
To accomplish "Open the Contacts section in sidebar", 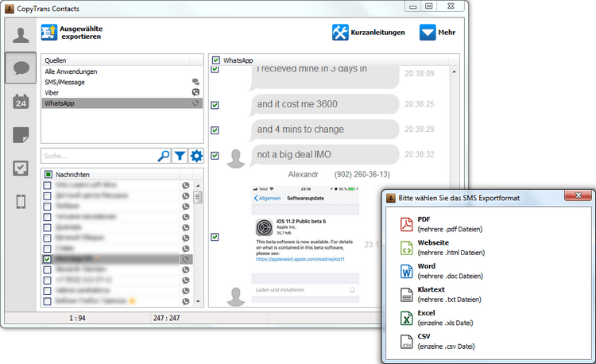I will click(x=21, y=35).
